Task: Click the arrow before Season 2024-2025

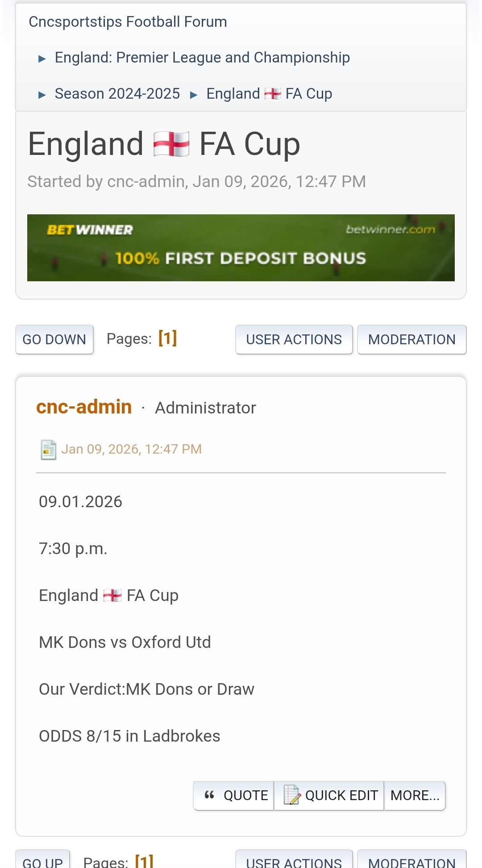Action: tap(42, 95)
